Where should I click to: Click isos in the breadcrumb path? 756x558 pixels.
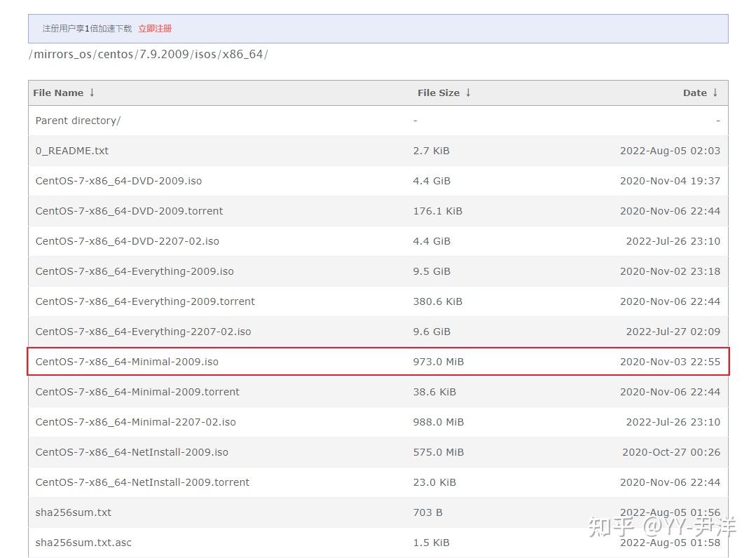pyautogui.click(x=206, y=55)
